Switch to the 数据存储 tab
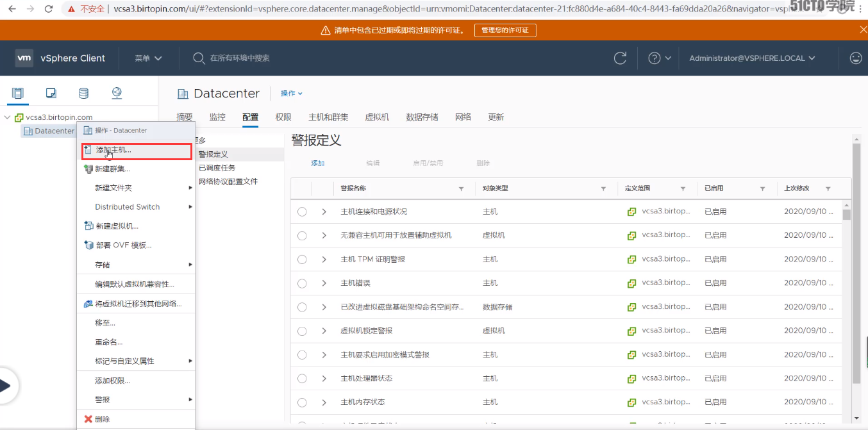 tap(422, 117)
